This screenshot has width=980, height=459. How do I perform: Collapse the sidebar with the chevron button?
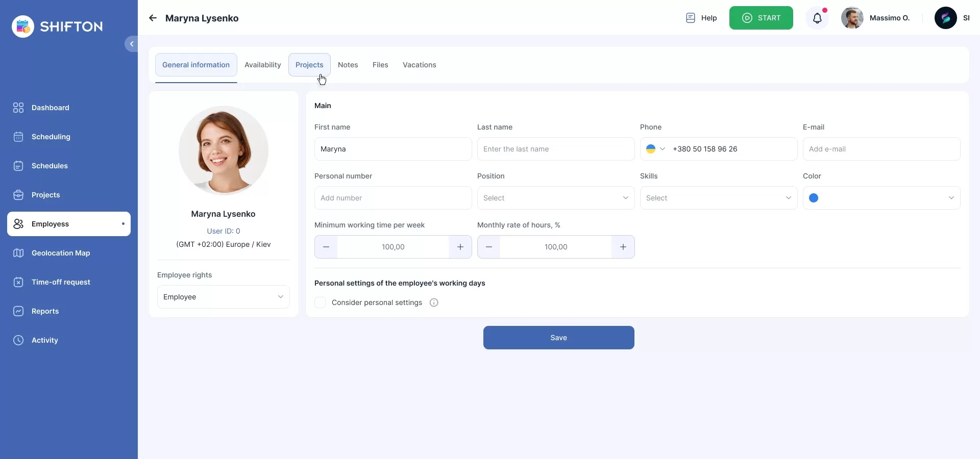point(131,44)
